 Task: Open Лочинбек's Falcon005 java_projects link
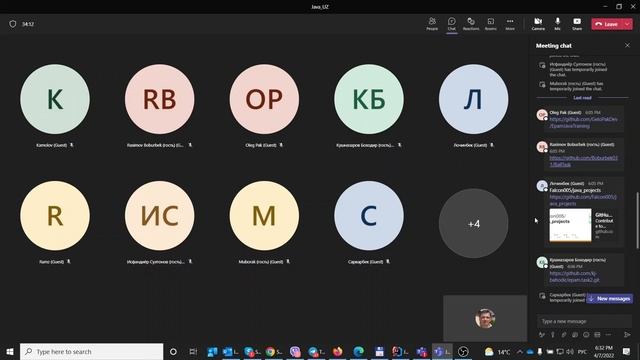coord(583,200)
